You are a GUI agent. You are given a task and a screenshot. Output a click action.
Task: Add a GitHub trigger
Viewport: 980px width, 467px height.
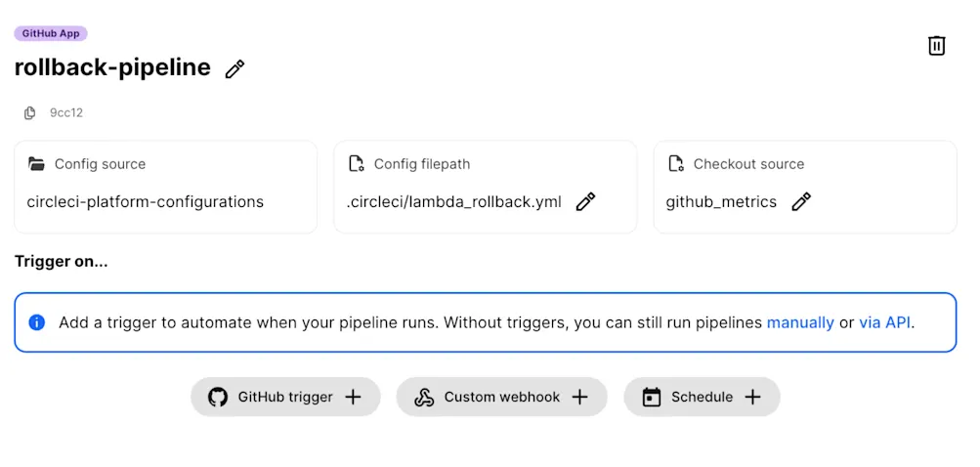(x=285, y=397)
